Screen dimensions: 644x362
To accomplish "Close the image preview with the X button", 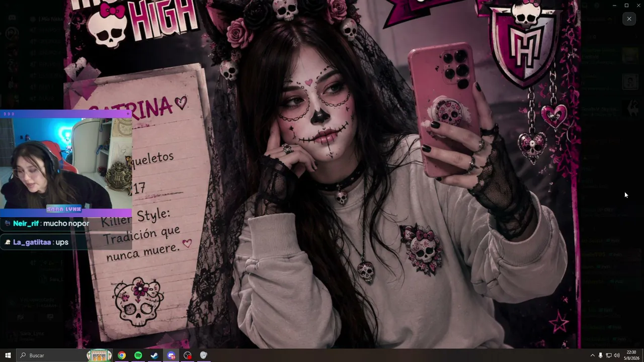I will pos(629,19).
